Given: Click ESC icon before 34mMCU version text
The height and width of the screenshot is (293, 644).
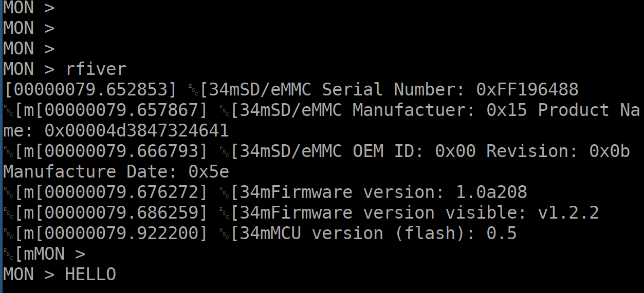Looking at the screenshot, I should click(224, 233).
